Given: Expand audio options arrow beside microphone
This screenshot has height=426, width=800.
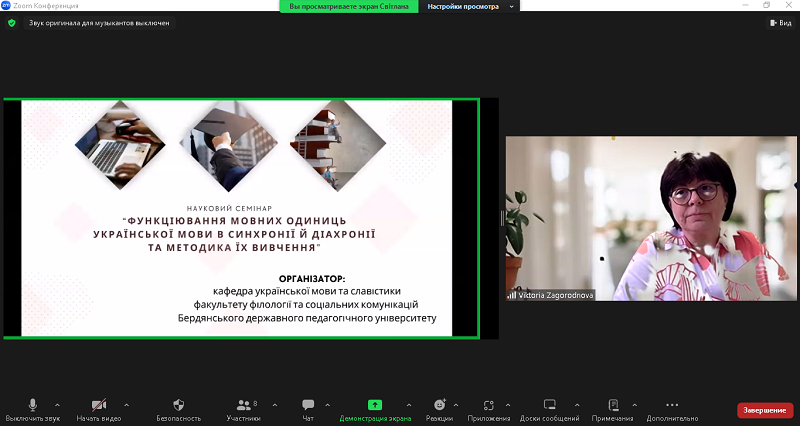Looking at the screenshot, I should pos(57,404).
